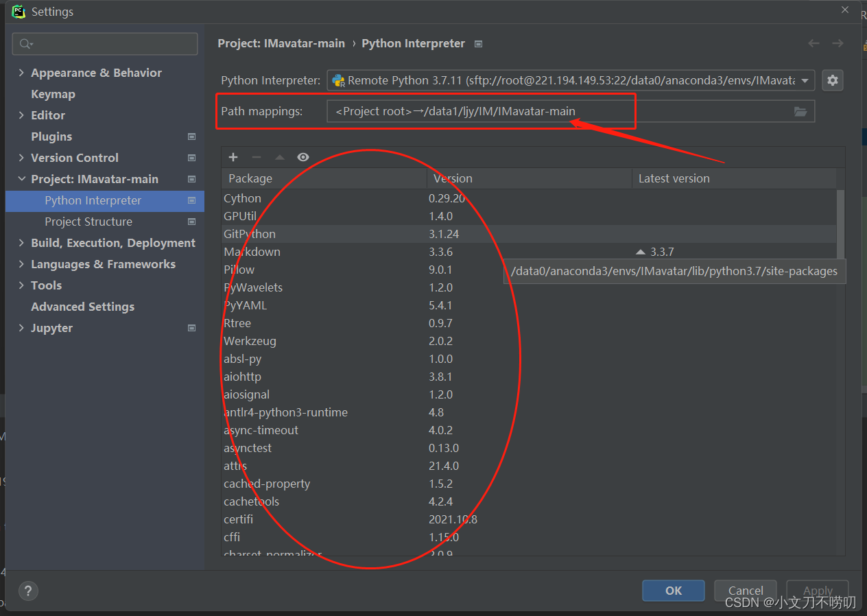867x616 pixels.
Task: Sort by the Package column header
Action: tap(324, 178)
